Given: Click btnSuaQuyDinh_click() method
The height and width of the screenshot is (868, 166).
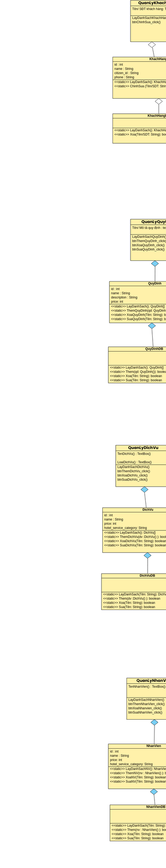Looking at the screenshot, I should tap(148, 249).
